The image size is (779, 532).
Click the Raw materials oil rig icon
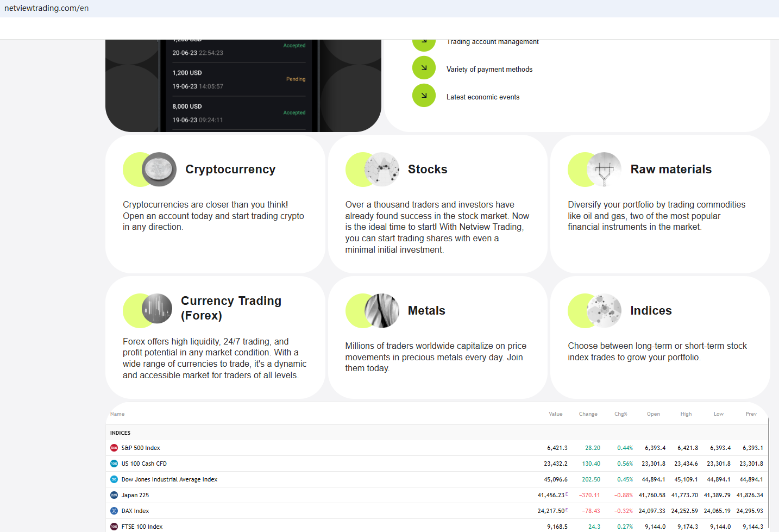(604, 170)
